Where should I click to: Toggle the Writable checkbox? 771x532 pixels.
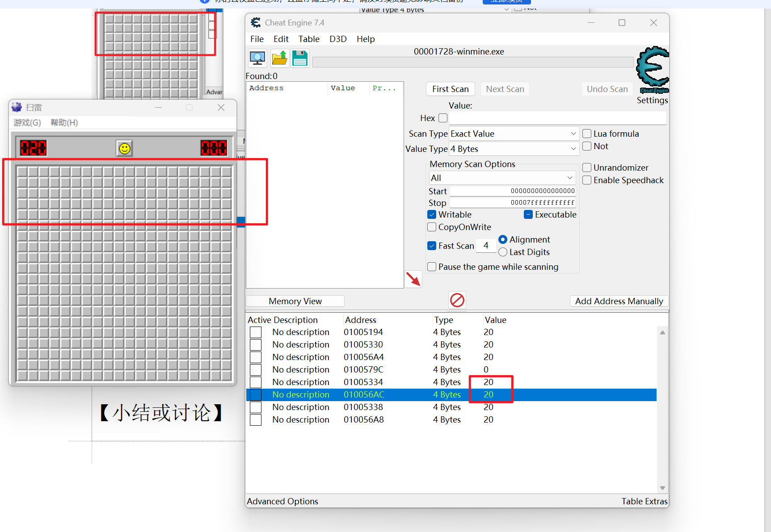(432, 214)
